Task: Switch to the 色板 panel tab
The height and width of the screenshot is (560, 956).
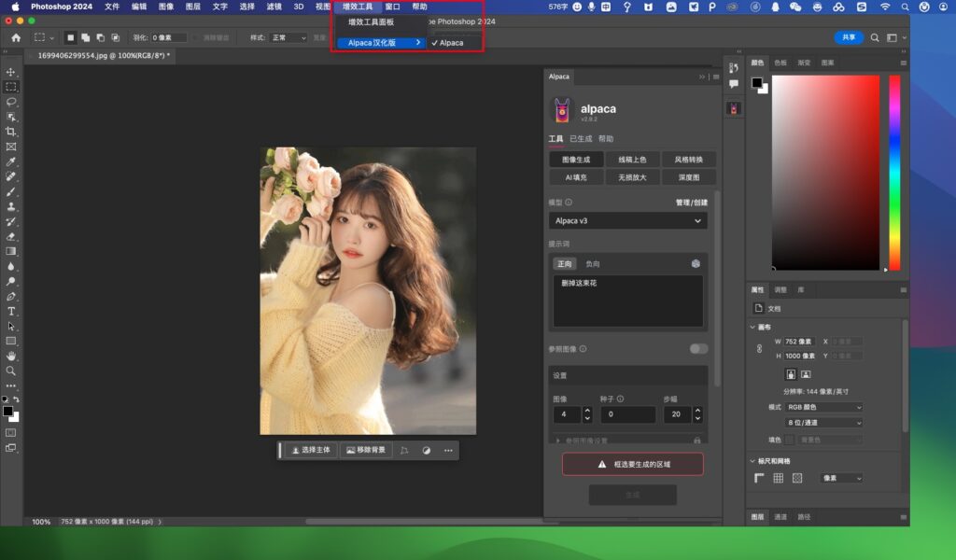Action: (780, 62)
